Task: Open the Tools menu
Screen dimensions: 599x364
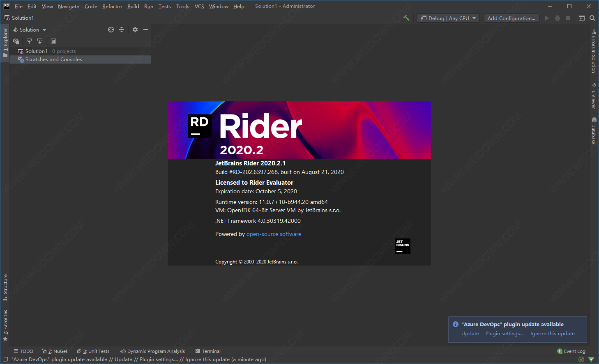Action: (183, 6)
